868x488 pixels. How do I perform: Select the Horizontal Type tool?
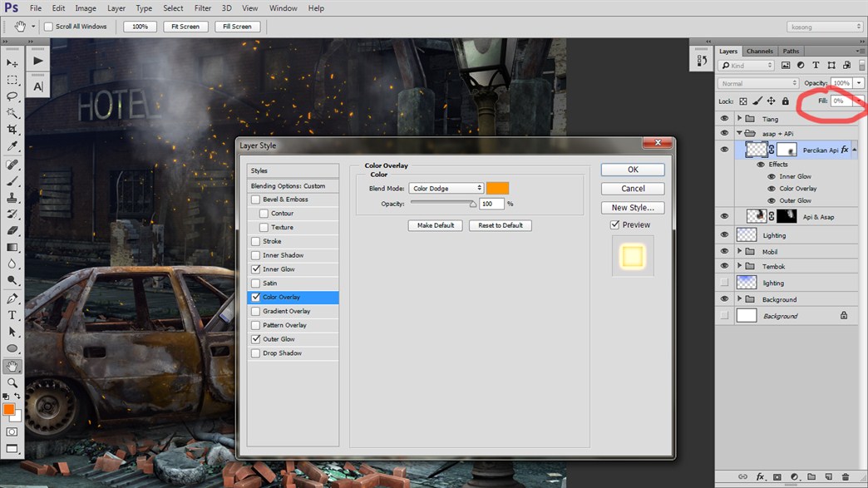click(x=12, y=315)
